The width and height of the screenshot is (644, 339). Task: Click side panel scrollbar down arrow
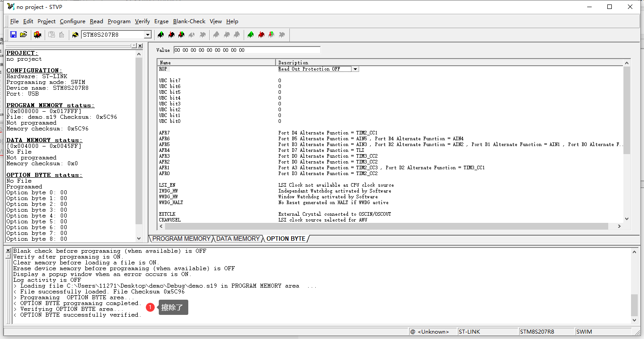tap(139, 239)
